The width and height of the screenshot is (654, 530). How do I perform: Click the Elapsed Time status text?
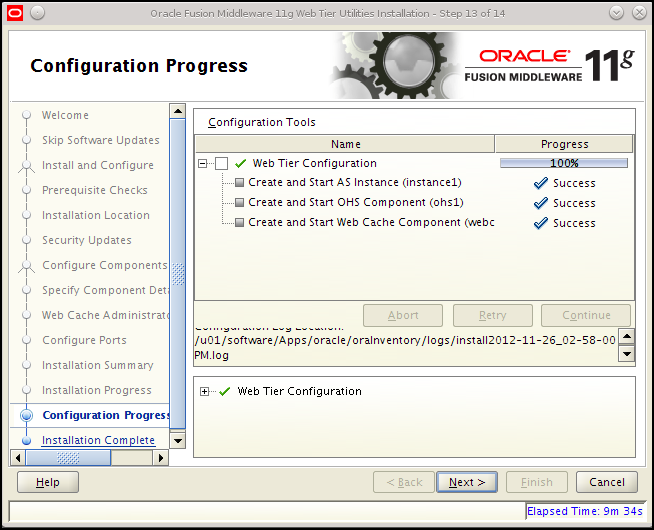coord(584,511)
